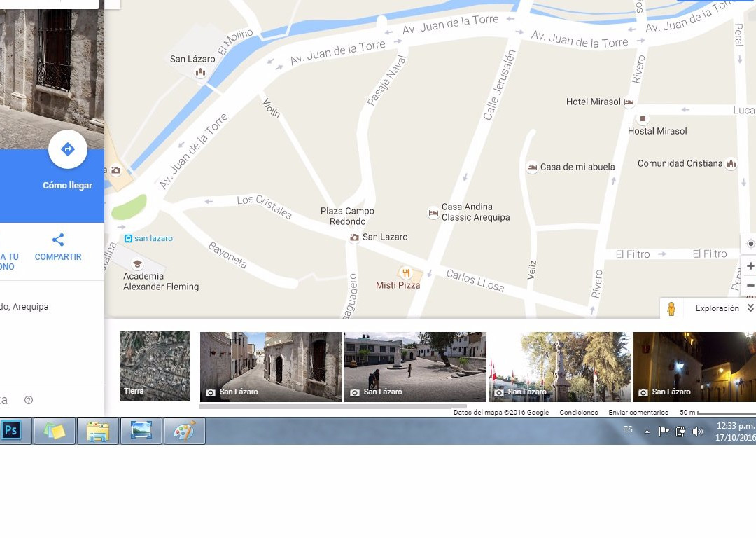Collapse the Exploración panel chevron
Image resolution: width=756 pixels, height=538 pixels.
[x=750, y=308]
